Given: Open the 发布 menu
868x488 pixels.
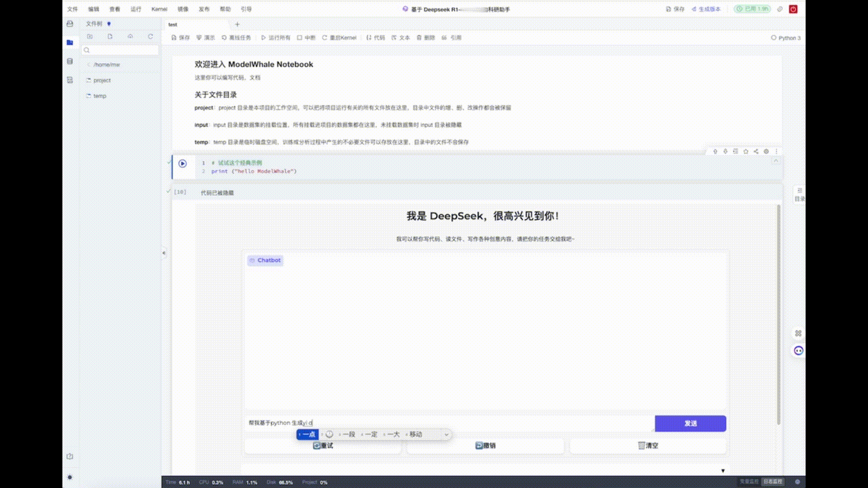Looking at the screenshot, I should tap(204, 9).
